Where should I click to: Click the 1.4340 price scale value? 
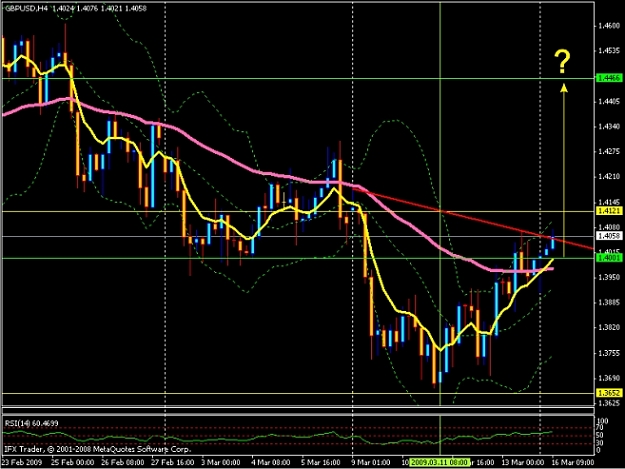[x=609, y=126]
